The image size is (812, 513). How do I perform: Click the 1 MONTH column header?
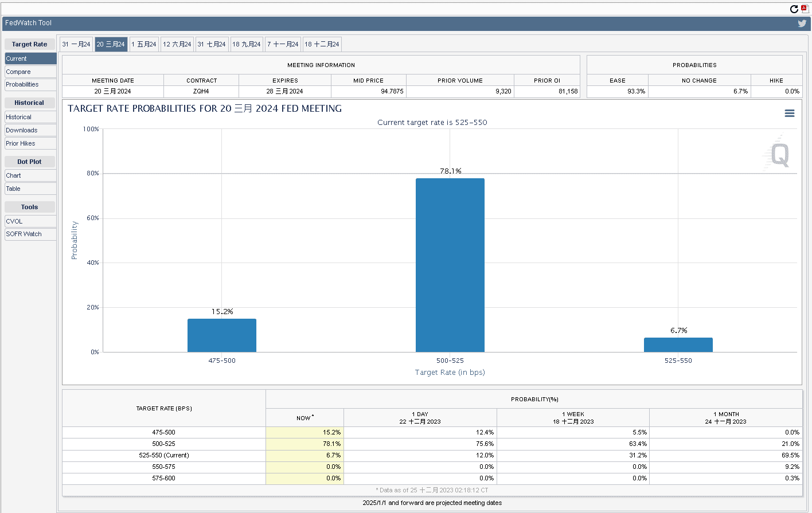tap(726, 418)
